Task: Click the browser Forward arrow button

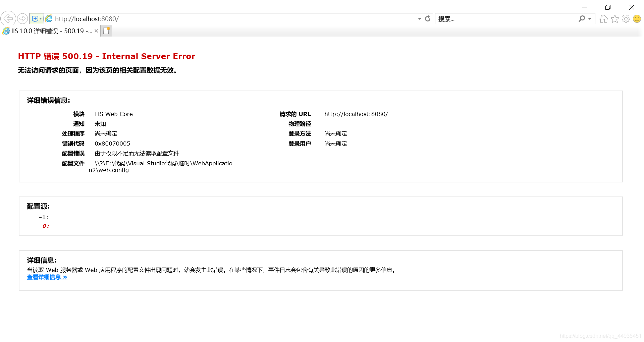Action: (22, 18)
